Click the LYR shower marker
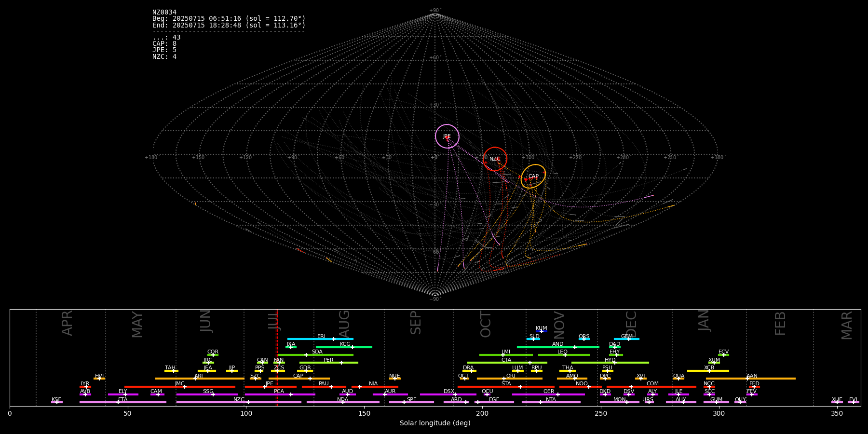 point(85,386)
